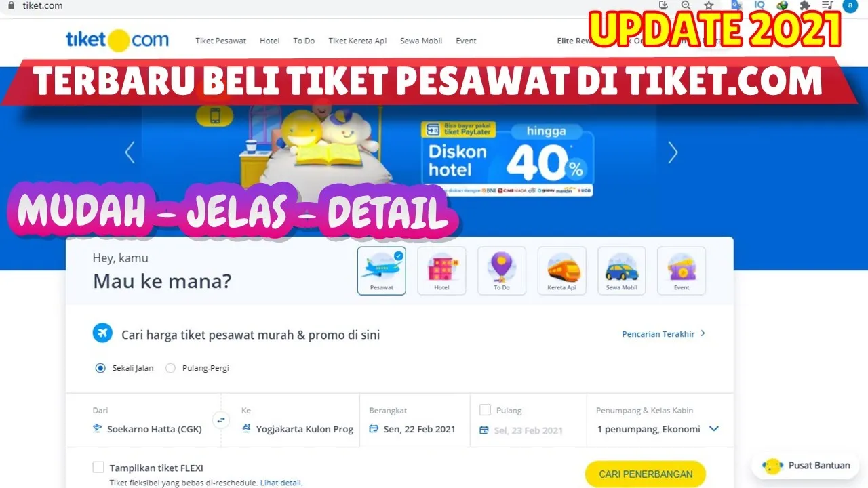Choose the To Do pin icon
The height and width of the screenshot is (488, 868).
(x=502, y=271)
